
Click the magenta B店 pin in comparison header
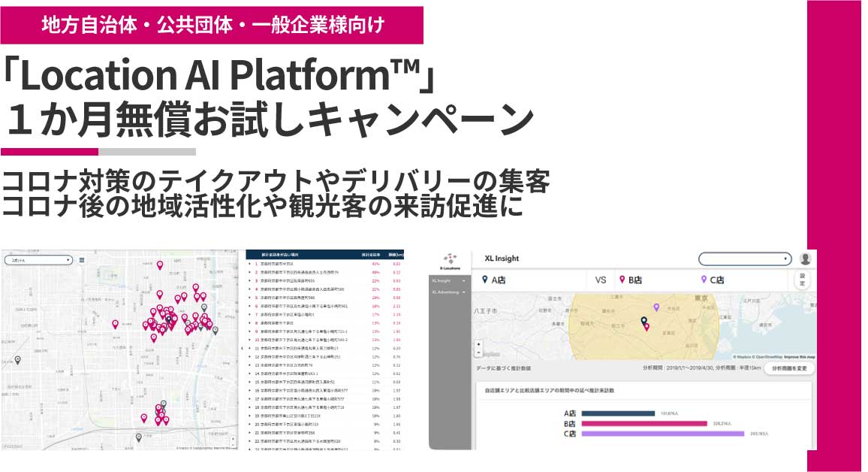622,280
